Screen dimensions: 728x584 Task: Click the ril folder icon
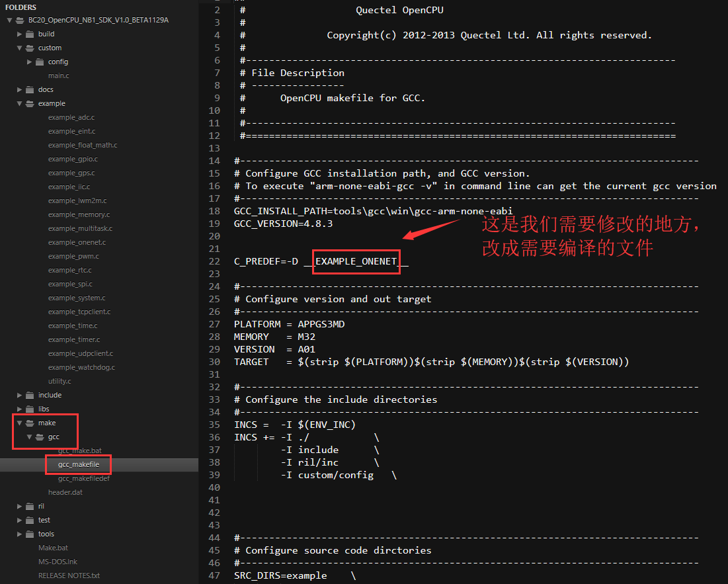[x=30, y=506]
